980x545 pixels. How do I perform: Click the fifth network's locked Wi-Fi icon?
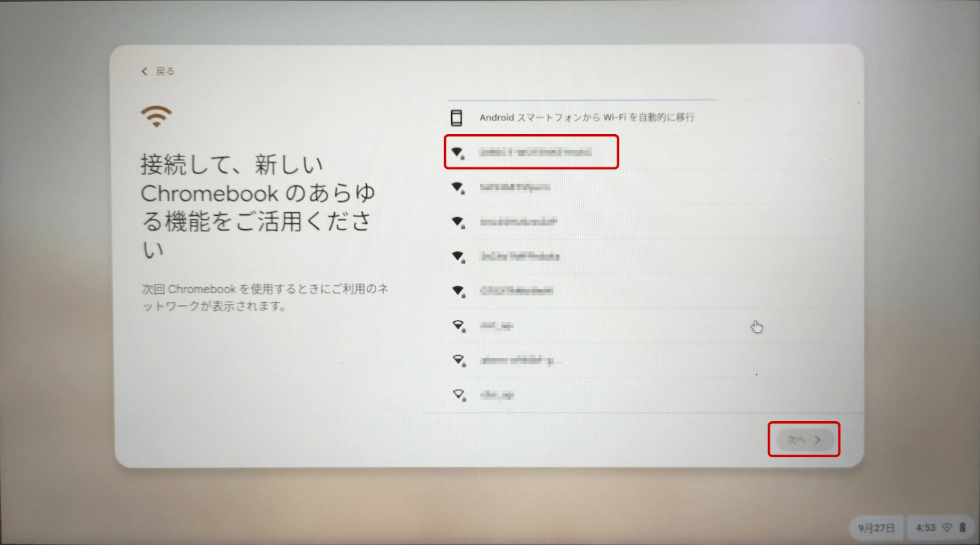click(x=458, y=291)
